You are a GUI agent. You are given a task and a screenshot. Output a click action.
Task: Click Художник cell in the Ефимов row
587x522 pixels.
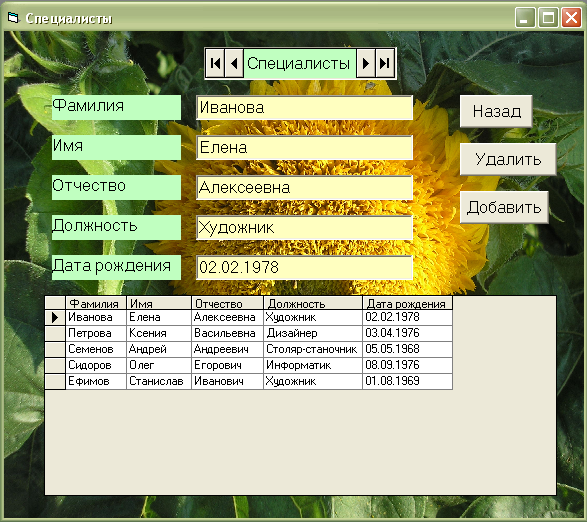click(x=313, y=382)
